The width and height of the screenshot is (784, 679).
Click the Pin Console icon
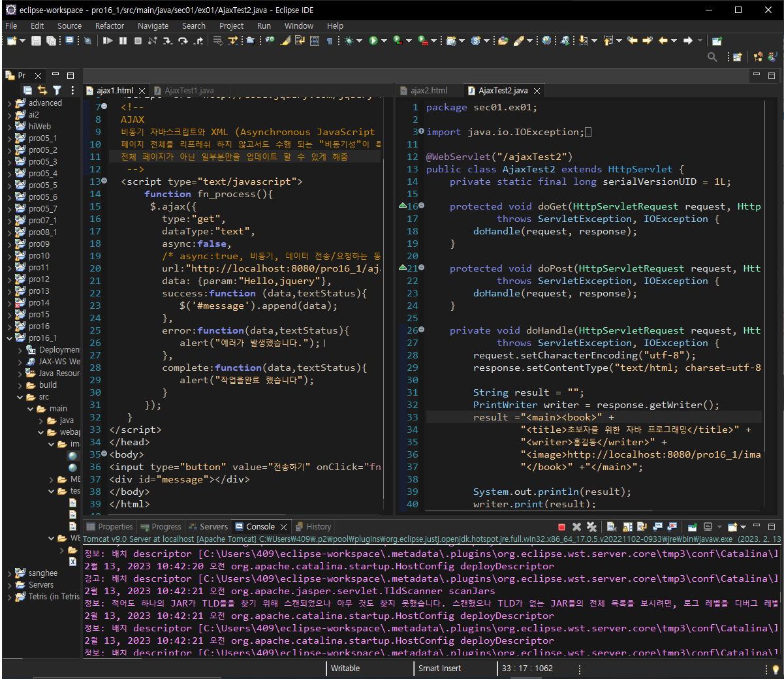click(693, 527)
